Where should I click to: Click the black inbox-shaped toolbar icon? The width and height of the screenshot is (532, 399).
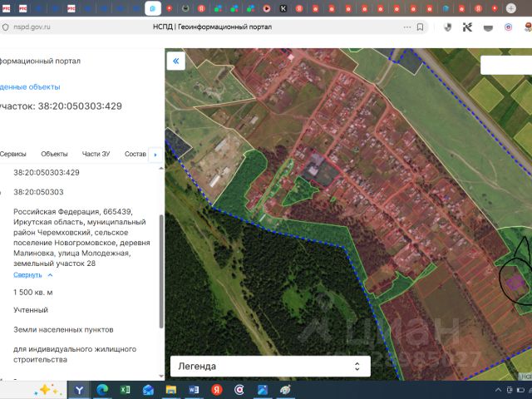pos(488,27)
